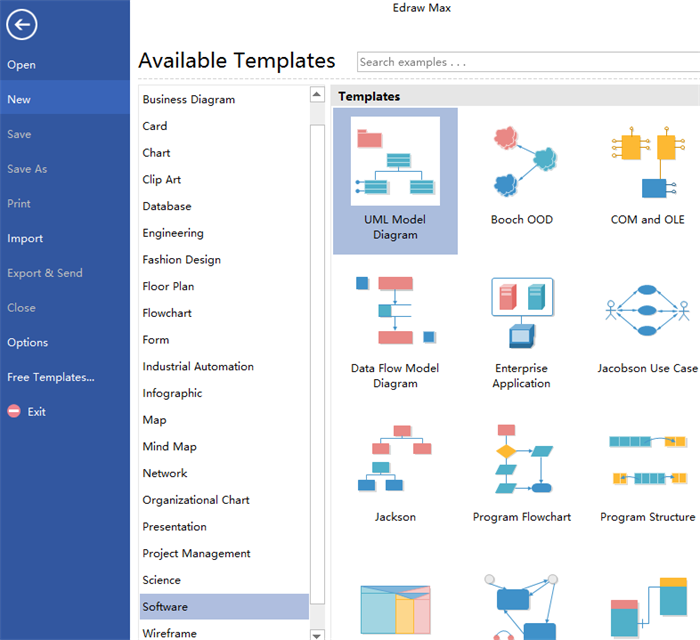Viewport: 700px width, 640px height.
Task: Choose the Data Flow Model Diagram icon
Action: pos(396,310)
